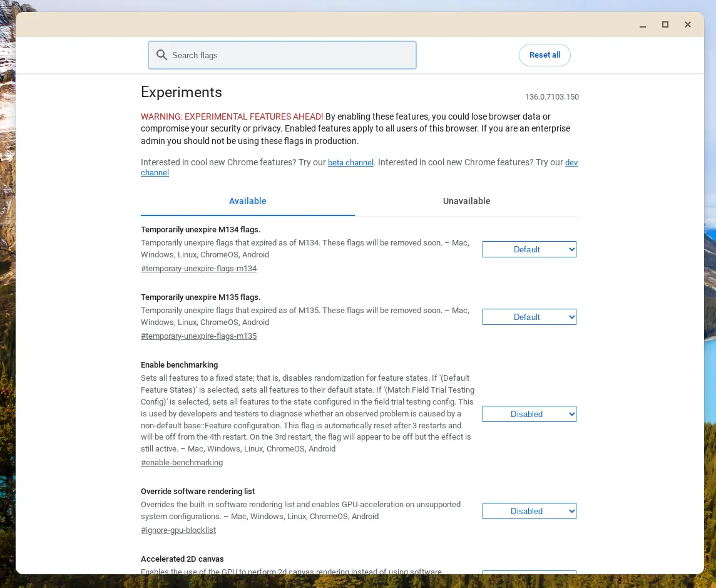Expand the Override software rendering list dropdown
Screen dimensions: 716x588
[529, 511]
